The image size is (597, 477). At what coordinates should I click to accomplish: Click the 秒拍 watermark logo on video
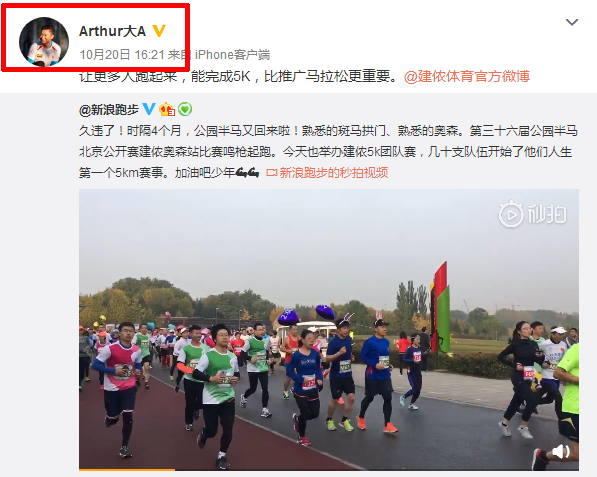pos(533,214)
